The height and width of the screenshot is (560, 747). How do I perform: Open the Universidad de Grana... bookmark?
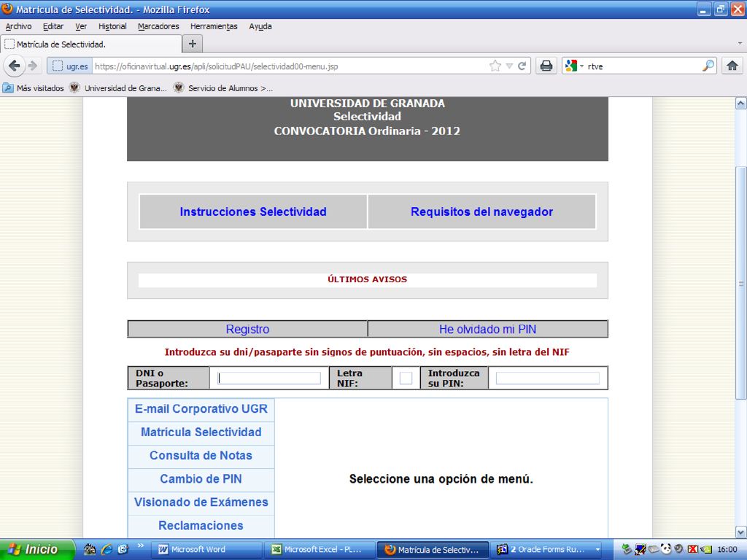[x=118, y=88]
